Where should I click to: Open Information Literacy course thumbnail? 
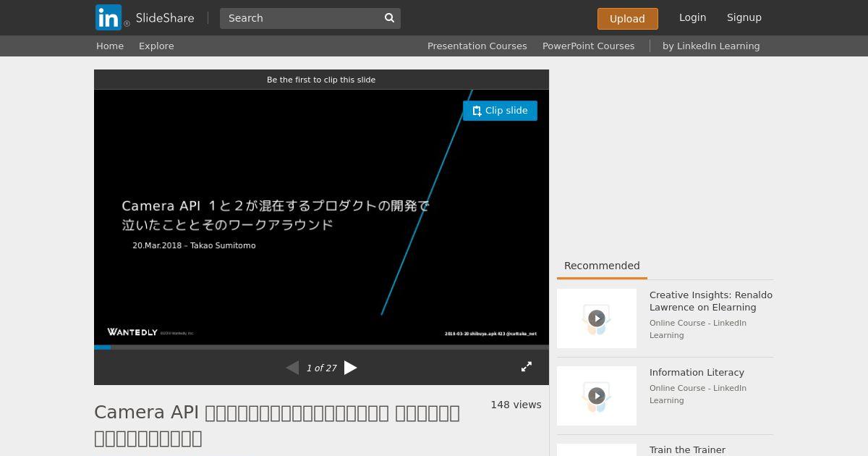(597, 396)
